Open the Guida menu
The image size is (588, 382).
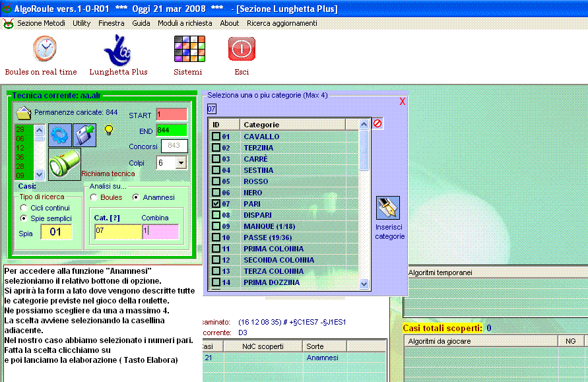141,23
